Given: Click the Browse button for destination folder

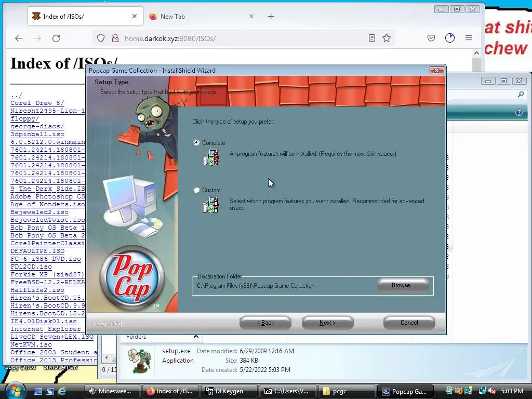Looking at the screenshot, I should tap(403, 285).
